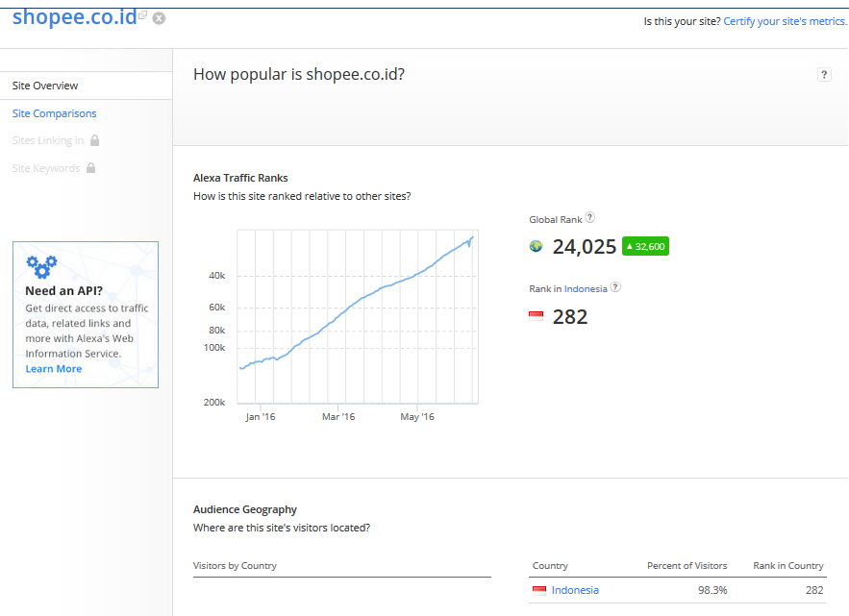
Task: Switch to the Site Overview section
Action: pyautogui.click(x=45, y=85)
